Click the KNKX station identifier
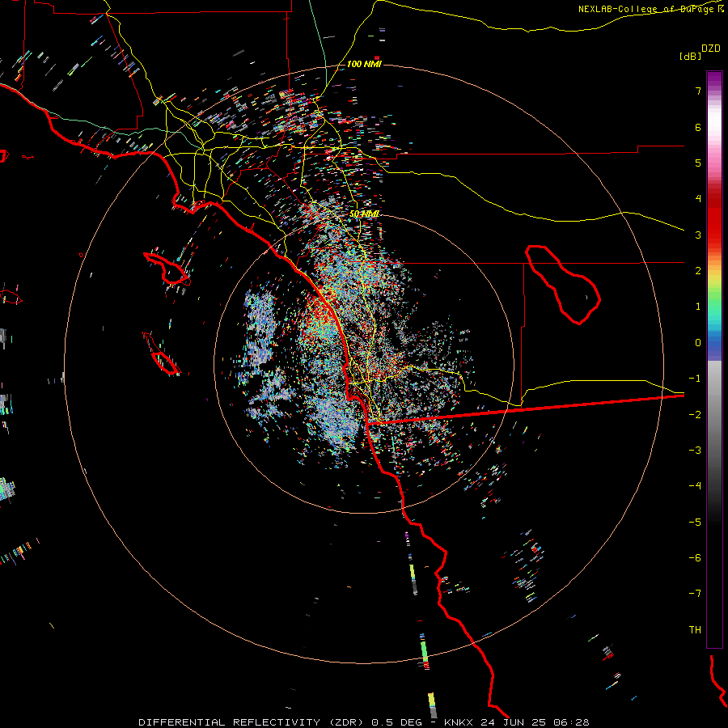Image resolution: width=728 pixels, height=728 pixels. [459, 722]
